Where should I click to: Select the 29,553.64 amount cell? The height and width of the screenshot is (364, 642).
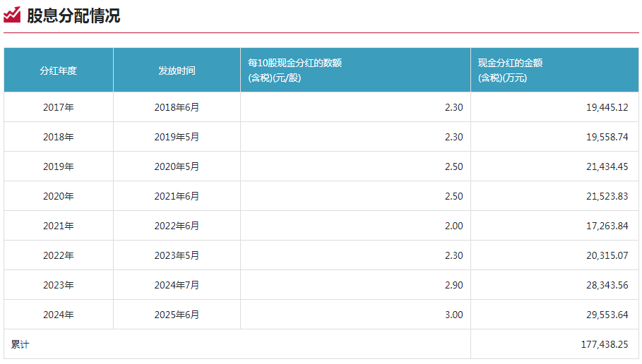pos(607,315)
